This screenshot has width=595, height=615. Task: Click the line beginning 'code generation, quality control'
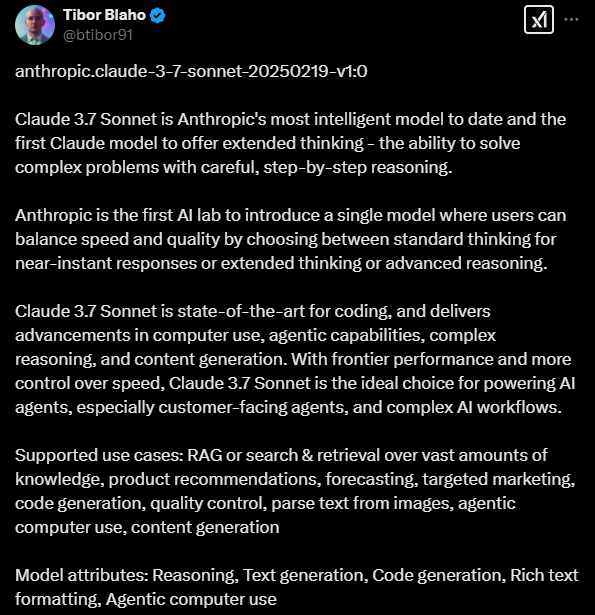(x=265, y=503)
